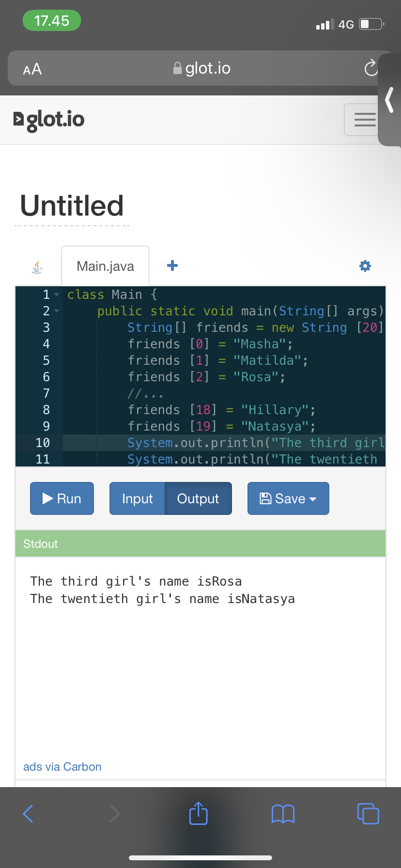Show open Safari tabs
Screen dimensions: 401x868
[368, 813]
